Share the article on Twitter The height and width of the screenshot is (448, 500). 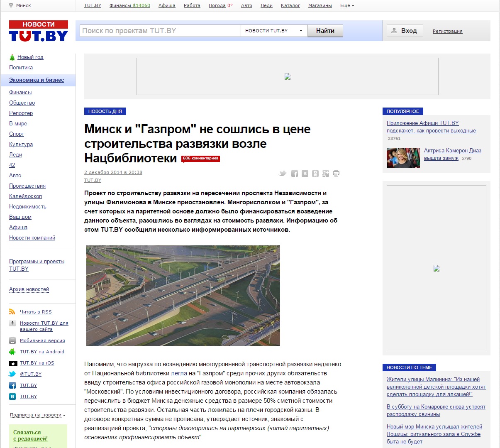(x=283, y=174)
